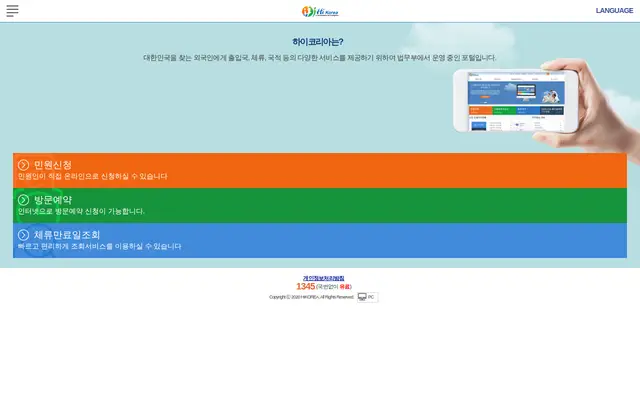Click the Copyright HIKOREA footer text
This screenshot has width=640, height=400.
pos(311,297)
